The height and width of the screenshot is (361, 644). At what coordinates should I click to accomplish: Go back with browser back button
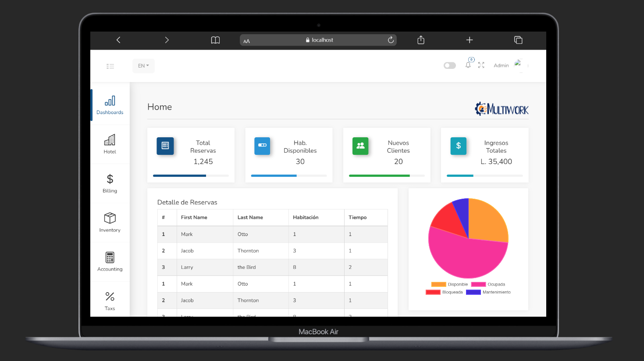(x=118, y=40)
